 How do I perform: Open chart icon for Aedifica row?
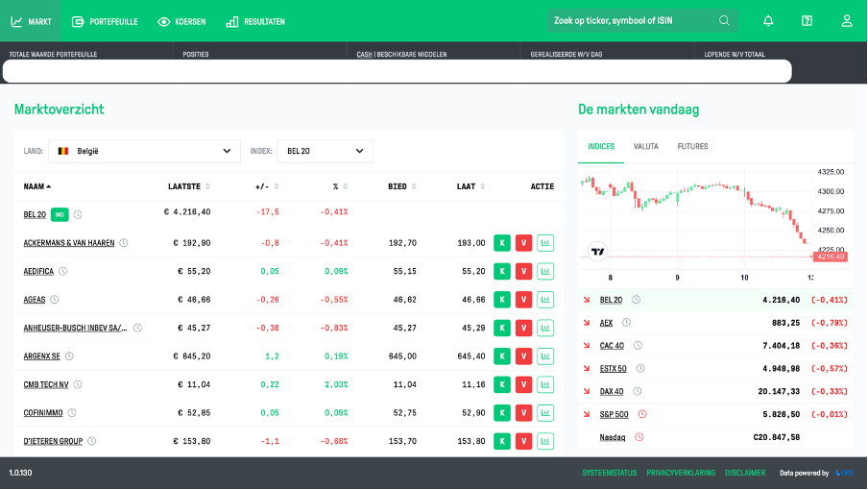click(545, 271)
